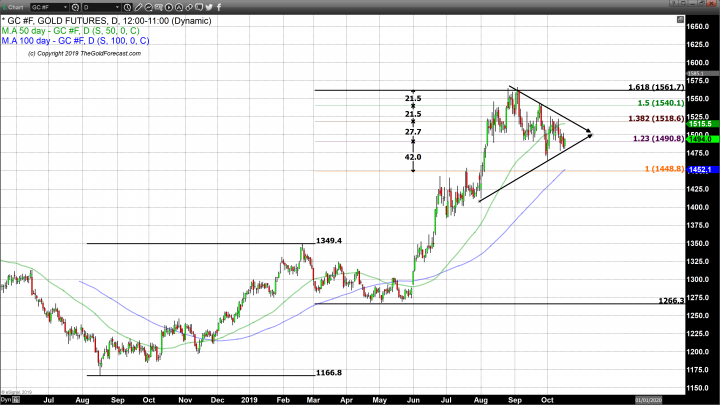Click the small icon at chart's top-right corner

click(x=680, y=19)
